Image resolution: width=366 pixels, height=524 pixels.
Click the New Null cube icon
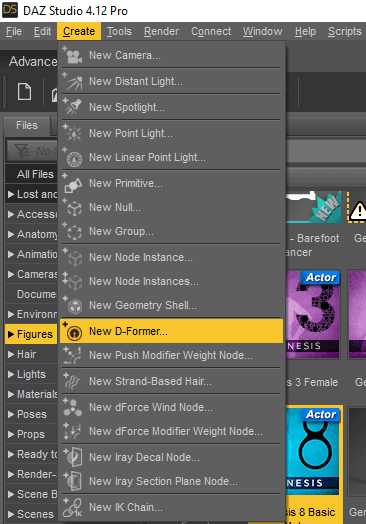tap(74, 208)
